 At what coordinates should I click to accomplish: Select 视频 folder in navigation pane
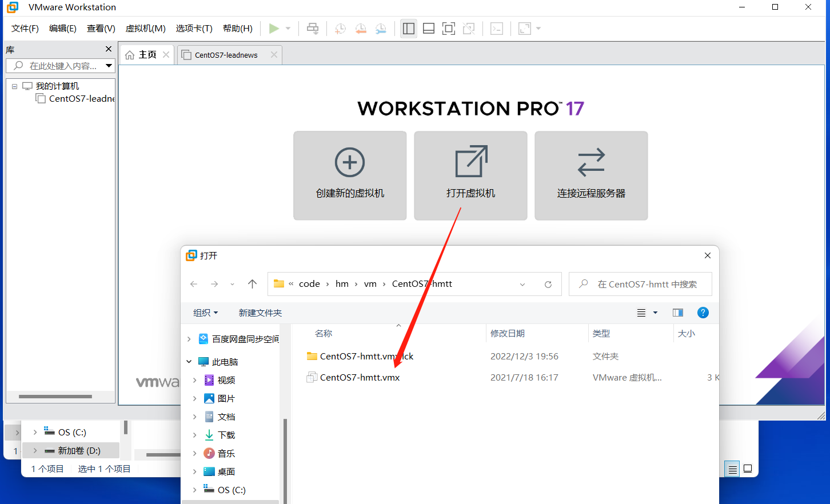click(220, 380)
